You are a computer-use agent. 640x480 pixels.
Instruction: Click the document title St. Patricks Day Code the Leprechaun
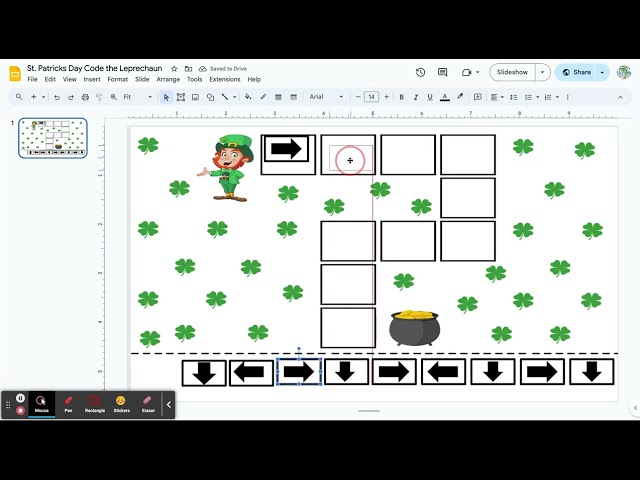click(x=95, y=68)
